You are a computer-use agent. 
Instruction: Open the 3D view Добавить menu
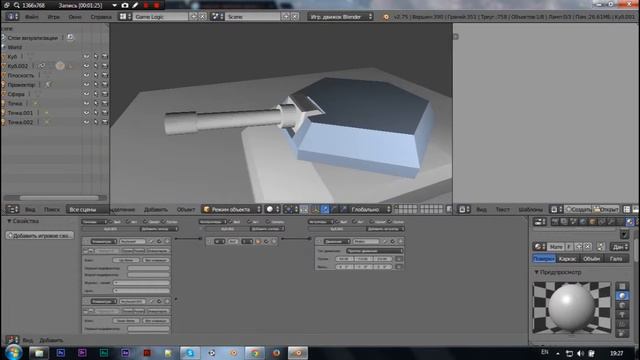click(156, 209)
